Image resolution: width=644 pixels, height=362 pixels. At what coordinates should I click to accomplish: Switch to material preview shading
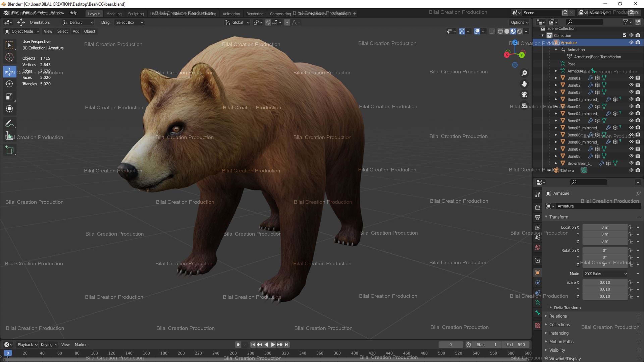(x=513, y=31)
